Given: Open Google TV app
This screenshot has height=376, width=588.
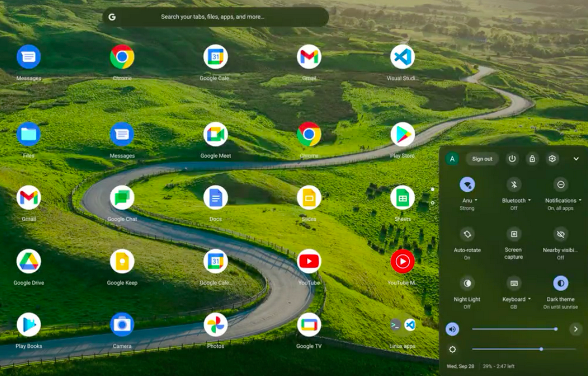Looking at the screenshot, I should tap(309, 325).
